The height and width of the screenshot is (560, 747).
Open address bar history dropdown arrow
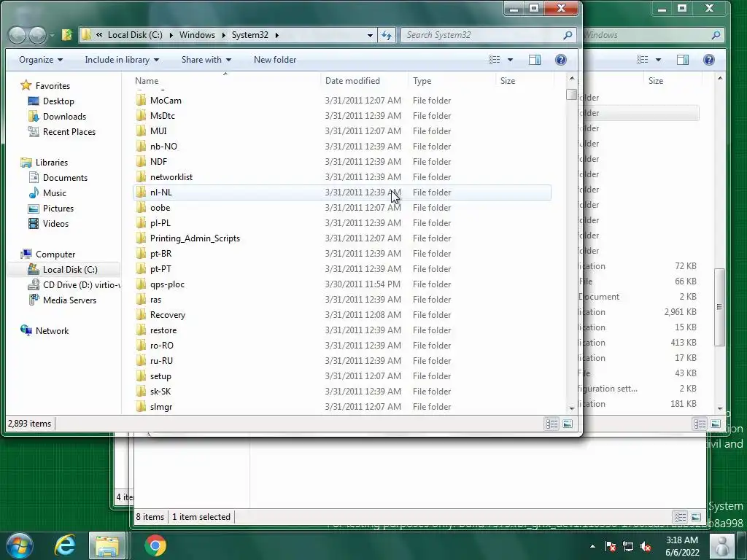tap(370, 35)
